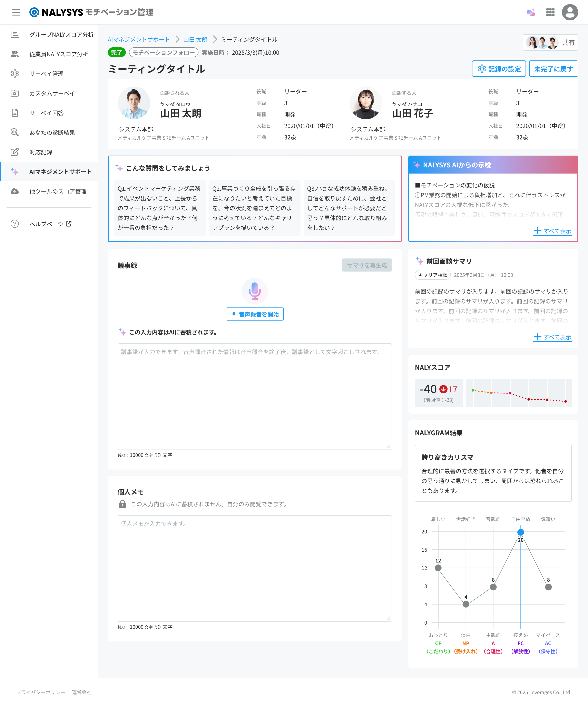Click the 他ツールのスコア管理 cloud icon
The width and height of the screenshot is (588, 706).
coord(15,191)
